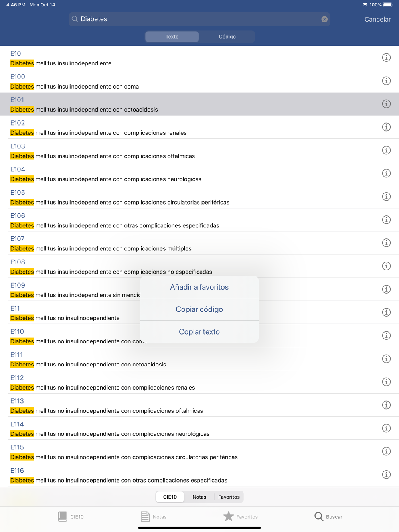The width and height of the screenshot is (399, 532).
Task: Open Buscar tab in bottom bar
Action: [328, 517]
